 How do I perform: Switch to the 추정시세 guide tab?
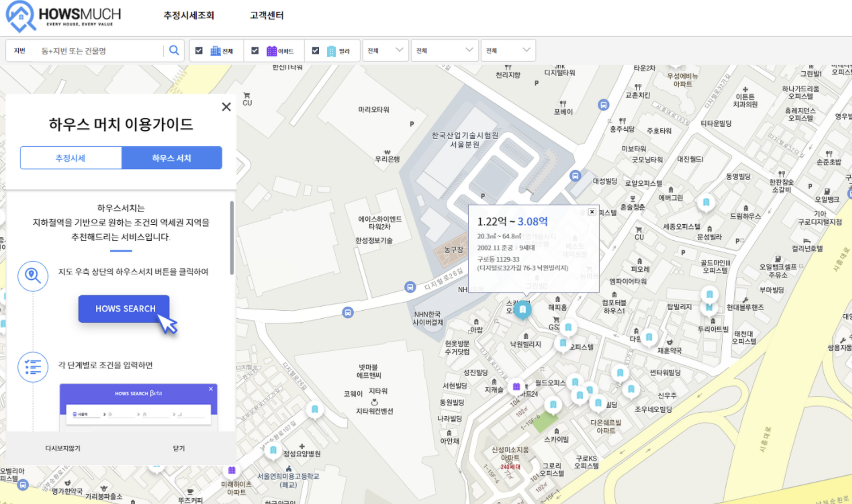click(x=71, y=158)
